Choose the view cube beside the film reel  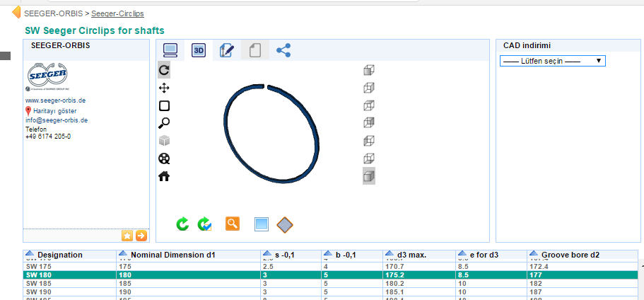[369, 158]
